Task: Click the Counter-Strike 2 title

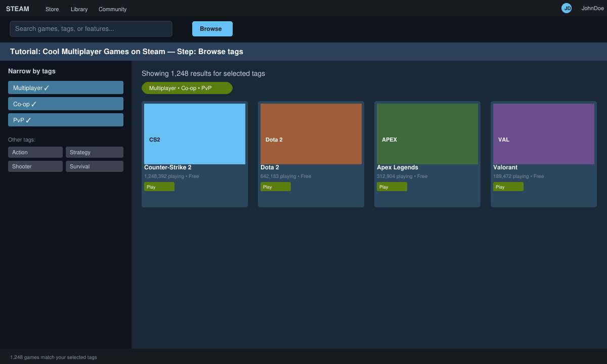Action: (x=167, y=167)
